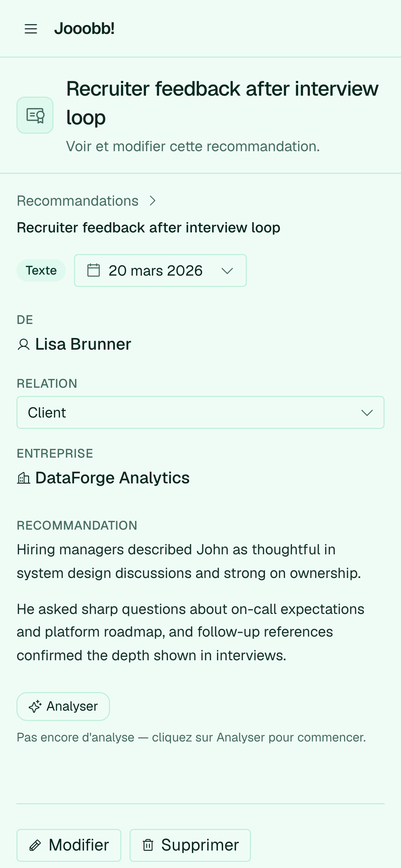Click the Analyser button

(63, 707)
